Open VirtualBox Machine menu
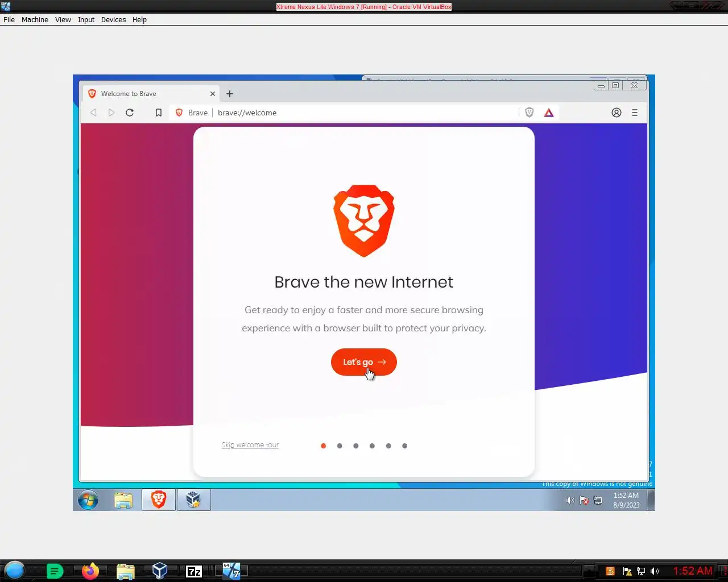Image resolution: width=728 pixels, height=582 pixels. coord(35,19)
